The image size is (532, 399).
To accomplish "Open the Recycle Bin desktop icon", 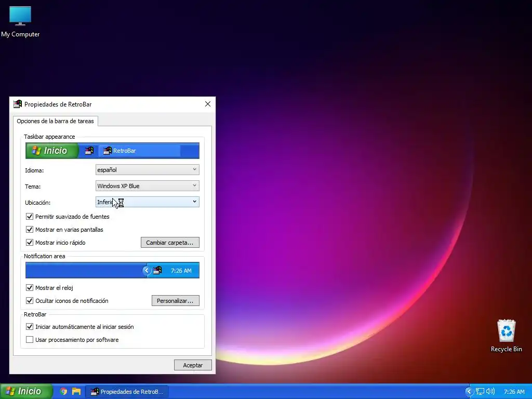I will (506, 336).
